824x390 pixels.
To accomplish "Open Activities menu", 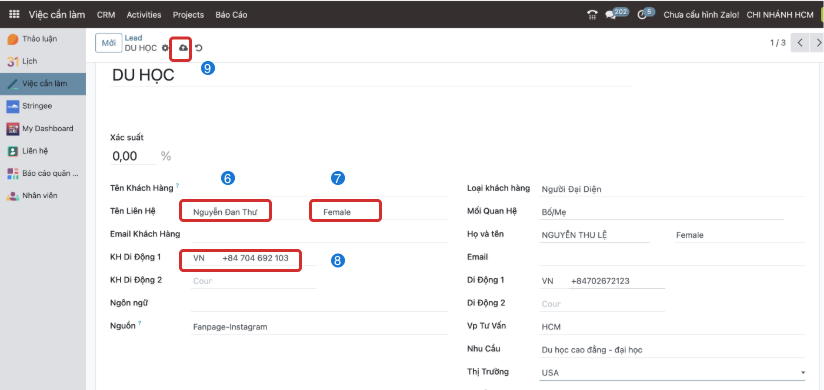I will (x=144, y=15).
